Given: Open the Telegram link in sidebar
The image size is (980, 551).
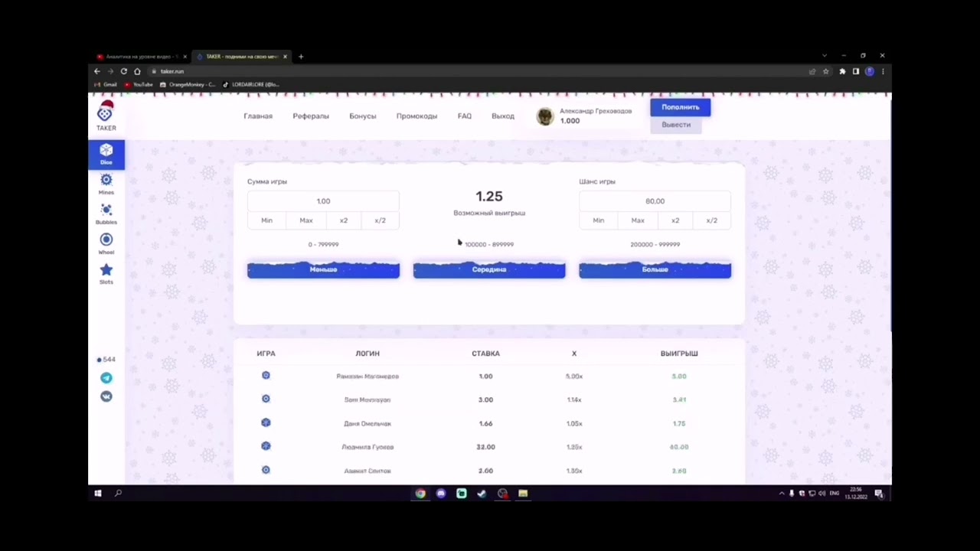Looking at the screenshot, I should pos(106,378).
